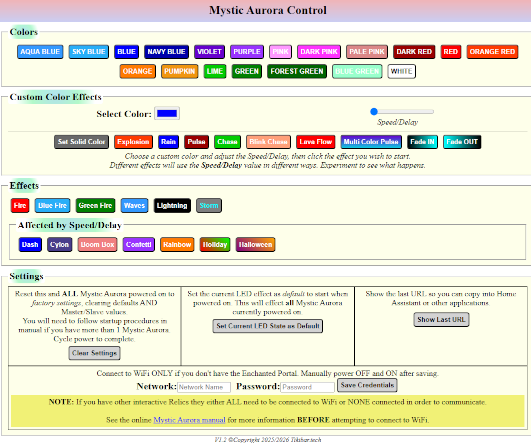Apply the PURPLE color
This screenshot has height=443, width=531.
[247, 52]
